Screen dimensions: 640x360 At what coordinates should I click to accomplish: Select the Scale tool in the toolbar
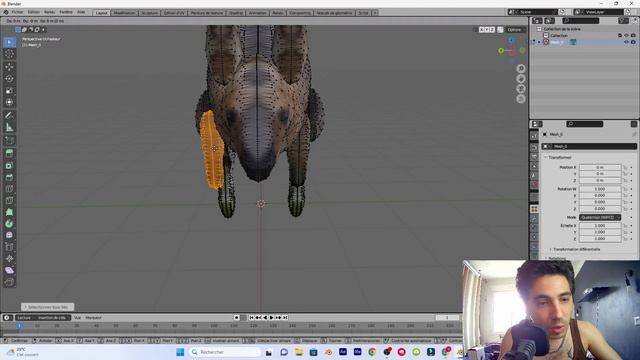click(9, 91)
